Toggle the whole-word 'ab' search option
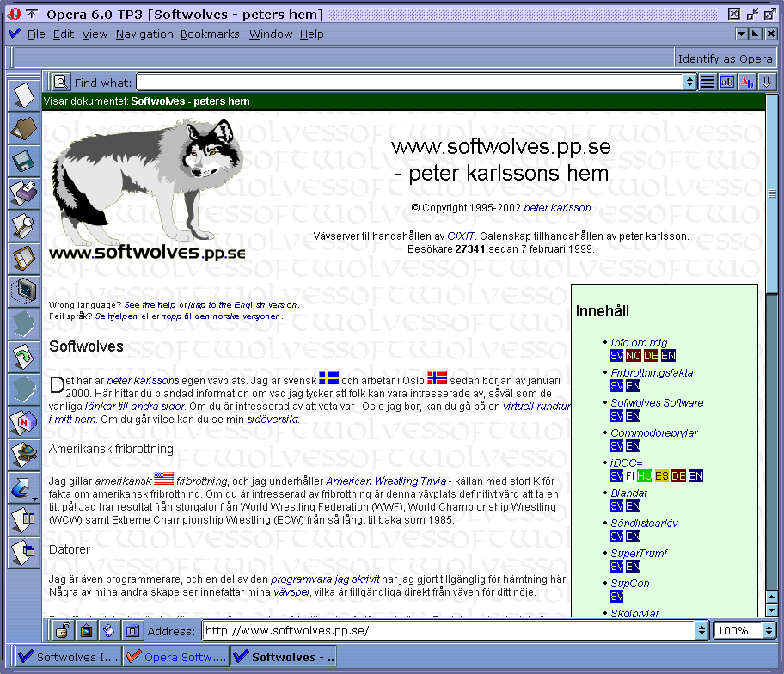 pyautogui.click(x=727, y=83)
